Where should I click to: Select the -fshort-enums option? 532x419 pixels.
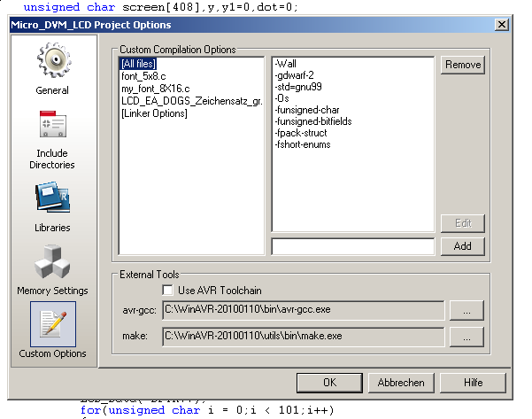[x=303, y=144]
